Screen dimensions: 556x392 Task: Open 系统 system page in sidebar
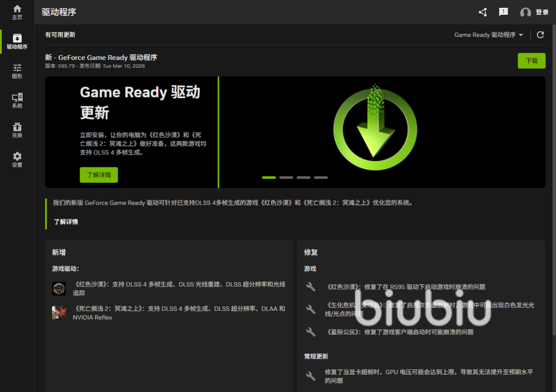17,101
